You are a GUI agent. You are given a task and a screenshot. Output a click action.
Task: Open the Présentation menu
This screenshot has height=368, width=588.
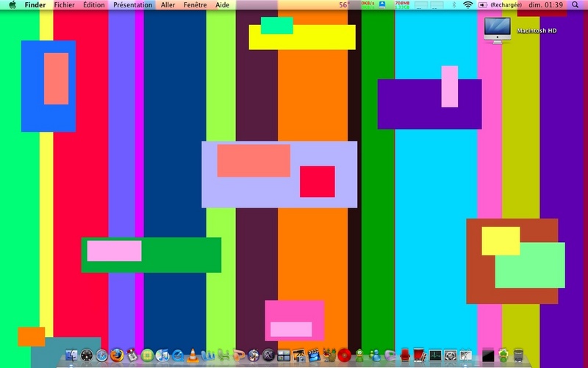[x=133, y=5]
